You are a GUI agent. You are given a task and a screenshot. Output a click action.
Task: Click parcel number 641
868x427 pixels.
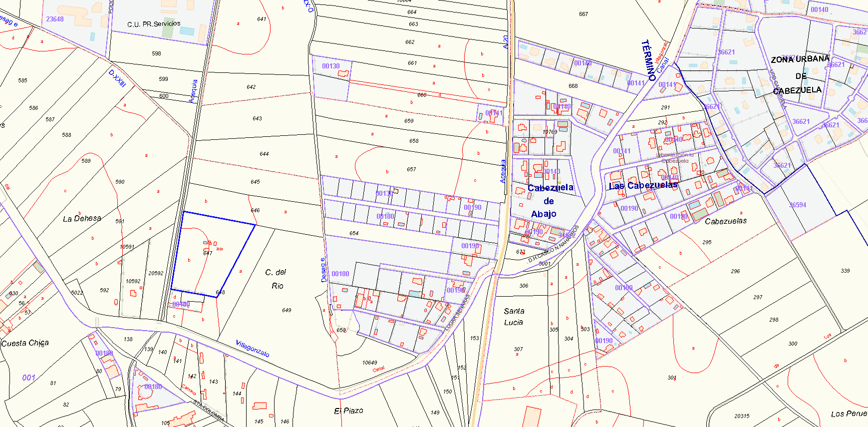[x=262, y=19]
